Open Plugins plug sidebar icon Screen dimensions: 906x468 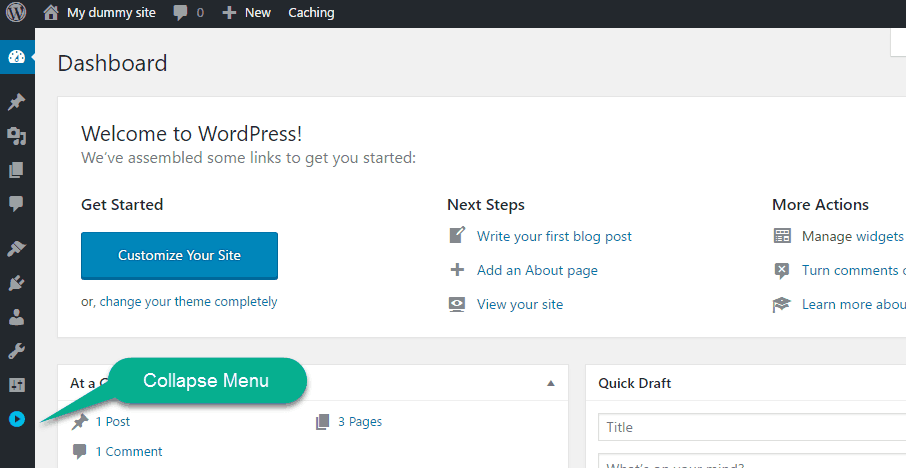pos(16,283)
